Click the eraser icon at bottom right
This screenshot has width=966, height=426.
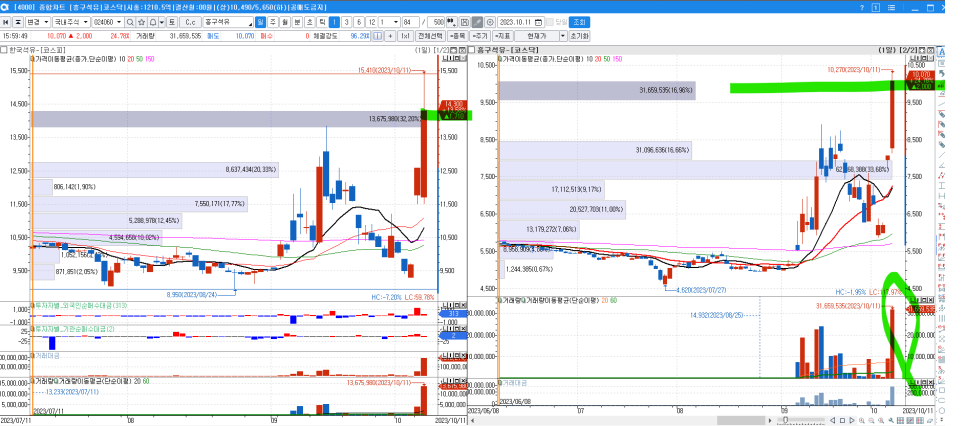click(929, 420)
